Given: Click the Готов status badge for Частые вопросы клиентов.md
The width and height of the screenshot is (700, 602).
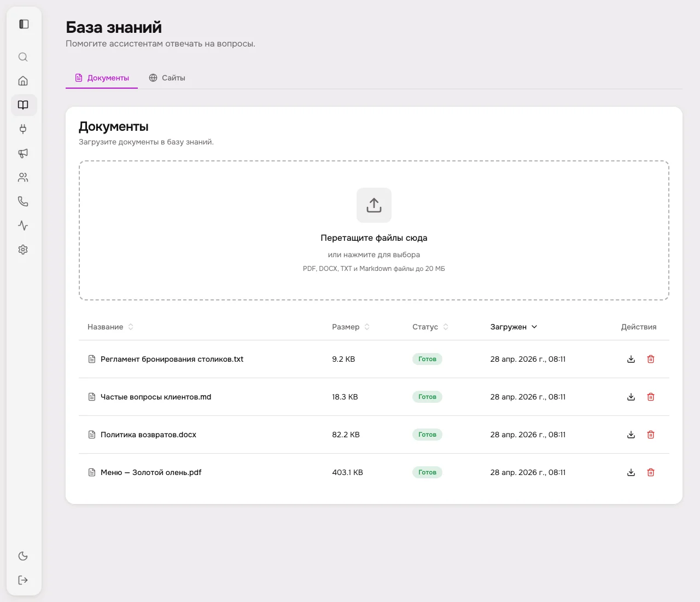Looking at the screenshot, I should 427,397.
